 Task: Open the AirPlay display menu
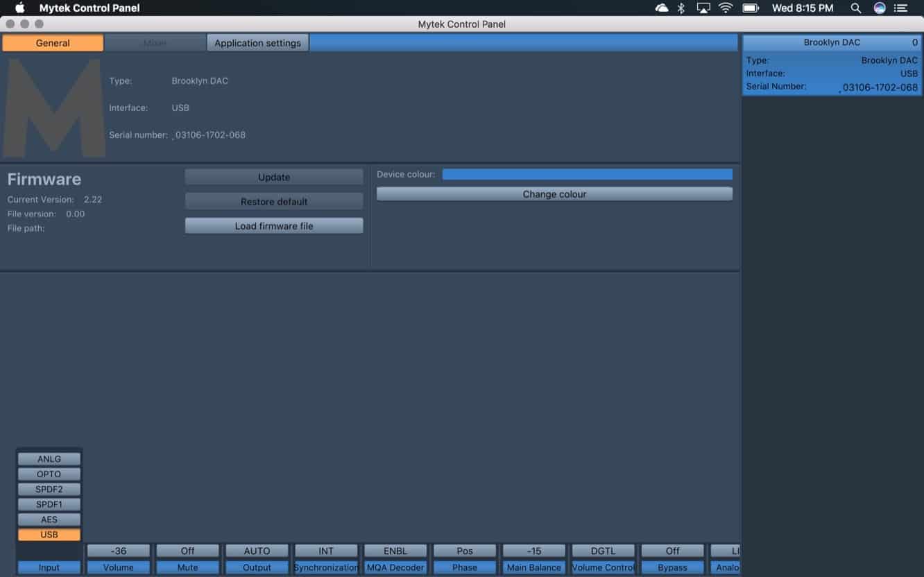pyautogui.click(x=703, y=8)
